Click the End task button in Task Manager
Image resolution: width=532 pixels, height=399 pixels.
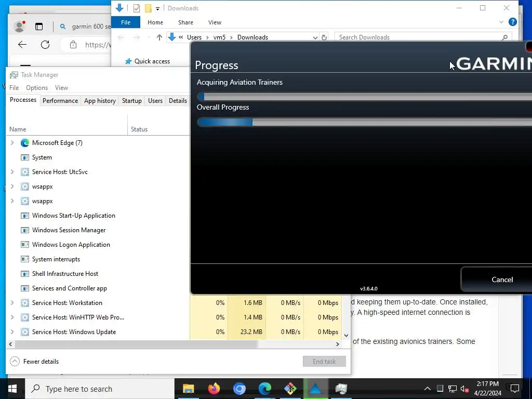point(324,362)
